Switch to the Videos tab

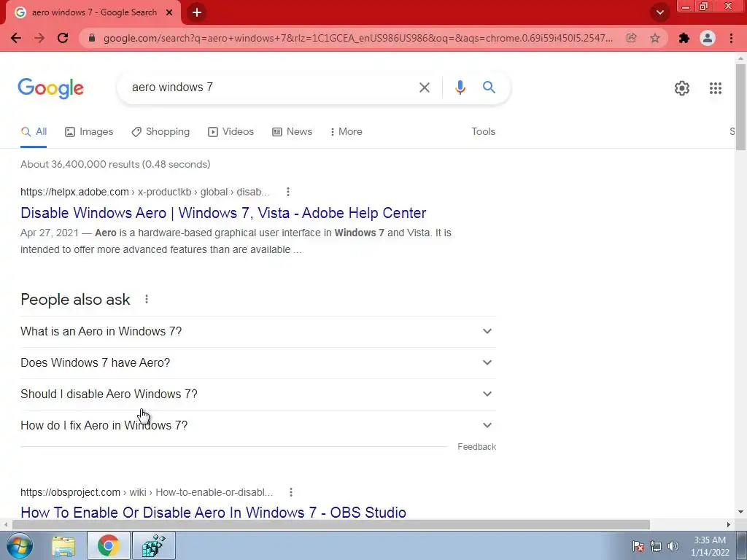tap(231, 132)
